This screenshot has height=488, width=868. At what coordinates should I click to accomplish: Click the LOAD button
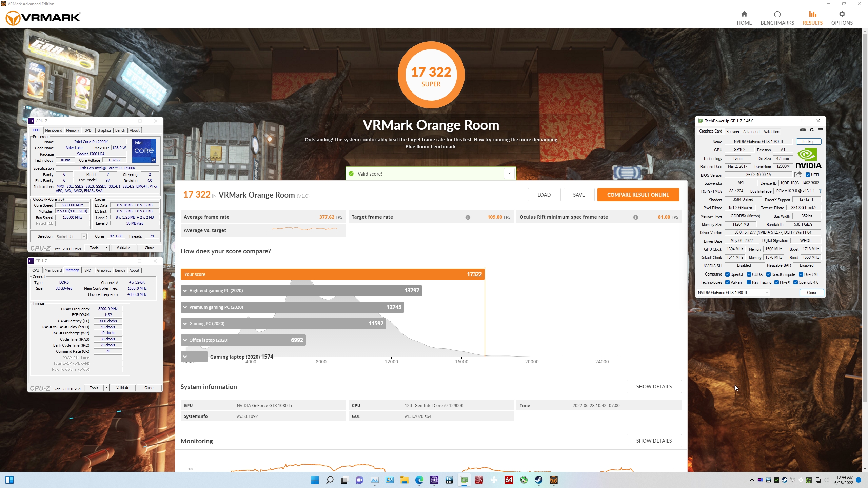coord(544,195)
